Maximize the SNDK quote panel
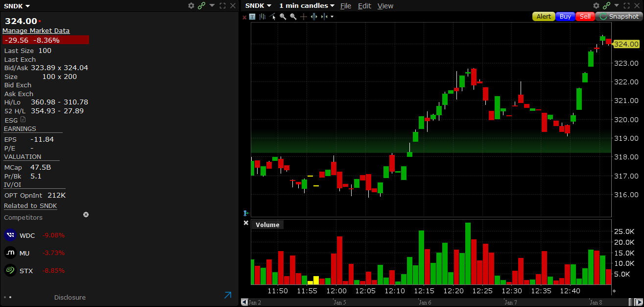The width and height of the screenshot is (644, 307). pyautogui.click(x=223, y=5)
